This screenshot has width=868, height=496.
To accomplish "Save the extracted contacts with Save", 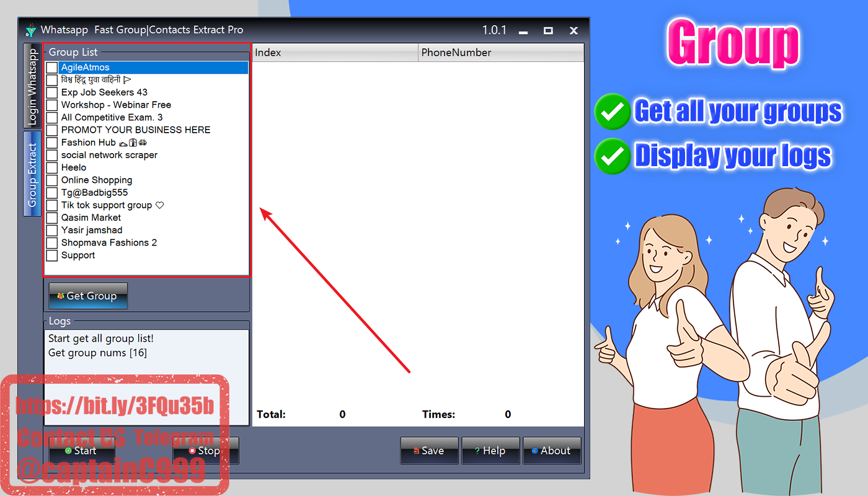I will [x=429, y=451].
